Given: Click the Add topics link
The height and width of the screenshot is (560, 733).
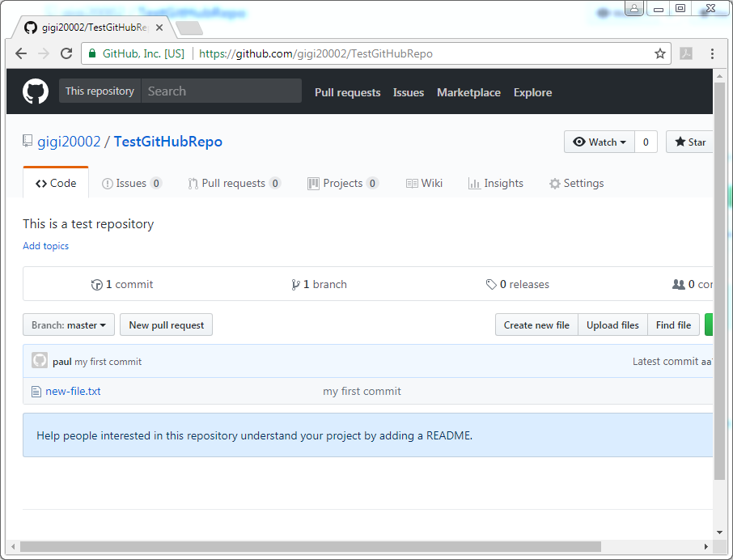Looking at the screenshot, I should (46, 246).
